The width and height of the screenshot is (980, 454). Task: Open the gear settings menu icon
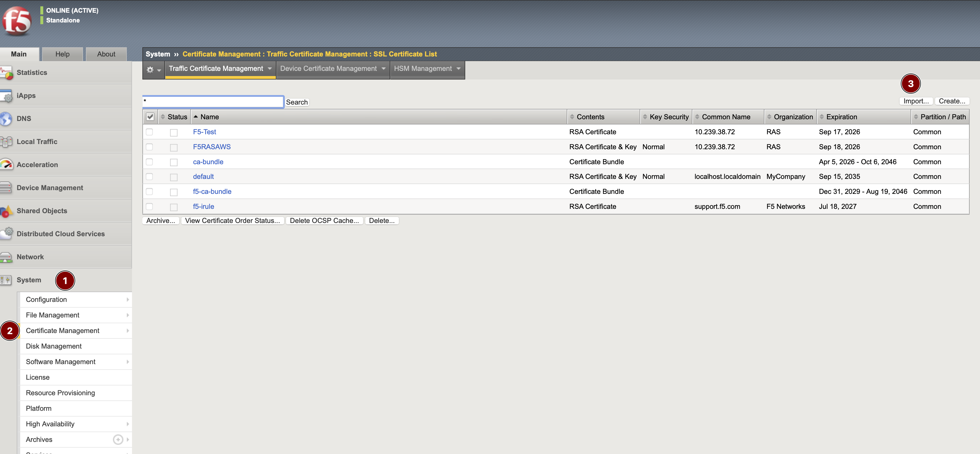[x=150, y=70]
